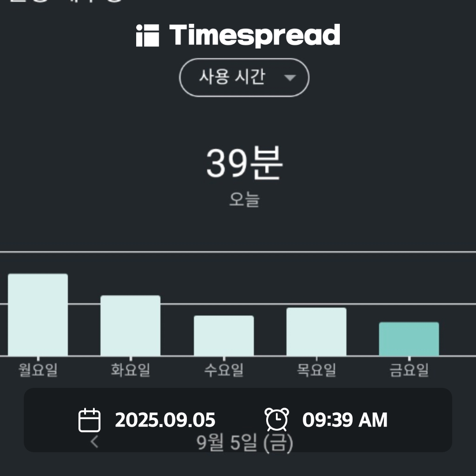Click the 금요일 axis label
The image size is (476, 476).
click(409, 370)
